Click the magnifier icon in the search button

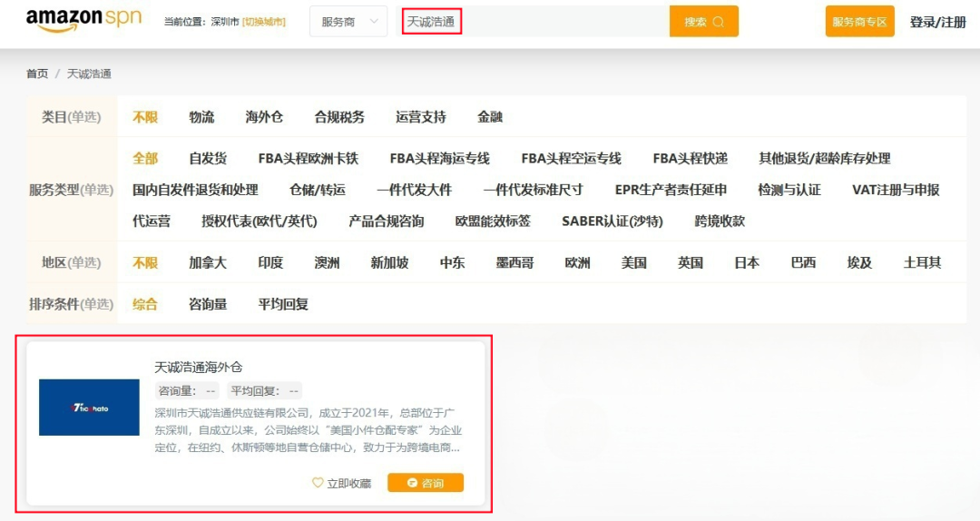click(x=719, y=22)
